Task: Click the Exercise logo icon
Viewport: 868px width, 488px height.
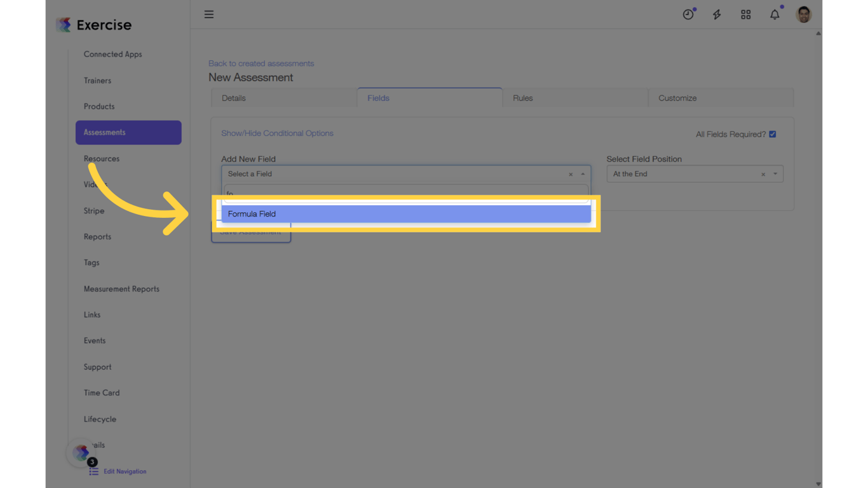Action: pyautogui.click(x=63, y=24)
